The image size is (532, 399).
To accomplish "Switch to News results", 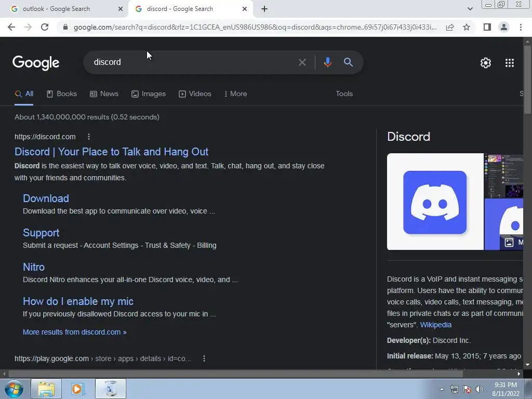I will pyautogui.click(x=104, y=94).
